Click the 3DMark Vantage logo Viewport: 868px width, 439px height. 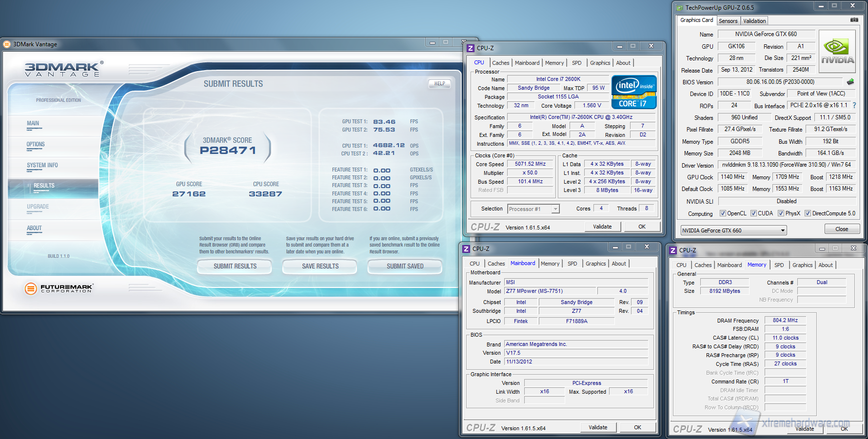[61, 68]
